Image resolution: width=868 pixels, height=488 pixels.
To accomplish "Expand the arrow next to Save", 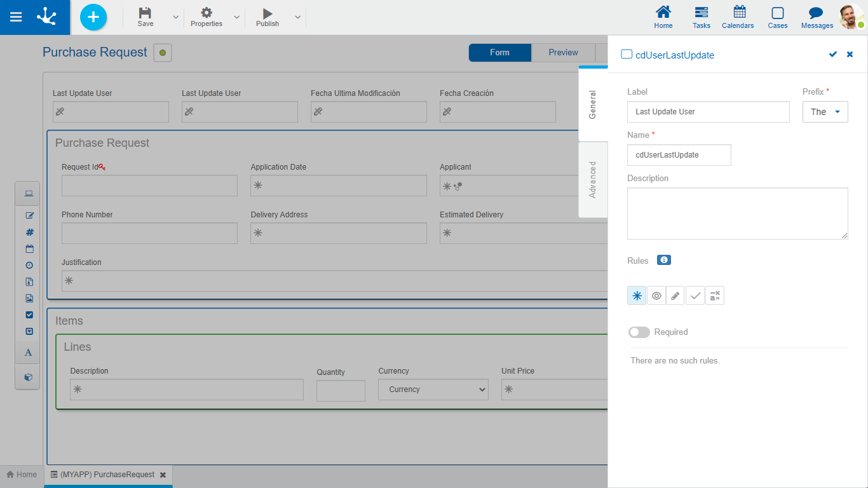I will click(176, 17).
